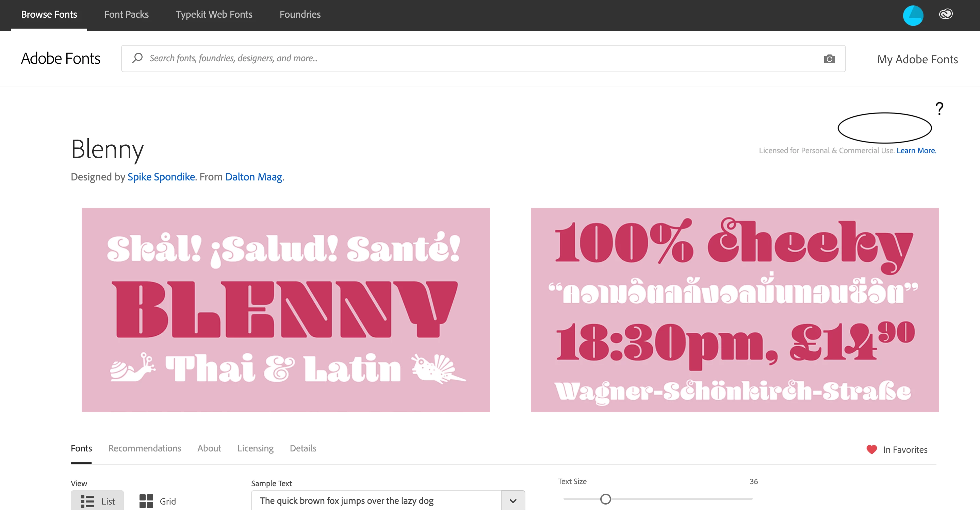Image resolution: width=980 pixels, height=510 pixels.
Task: Follow the Dalton Maag foundry link
Action: click(x=254, y=177)
